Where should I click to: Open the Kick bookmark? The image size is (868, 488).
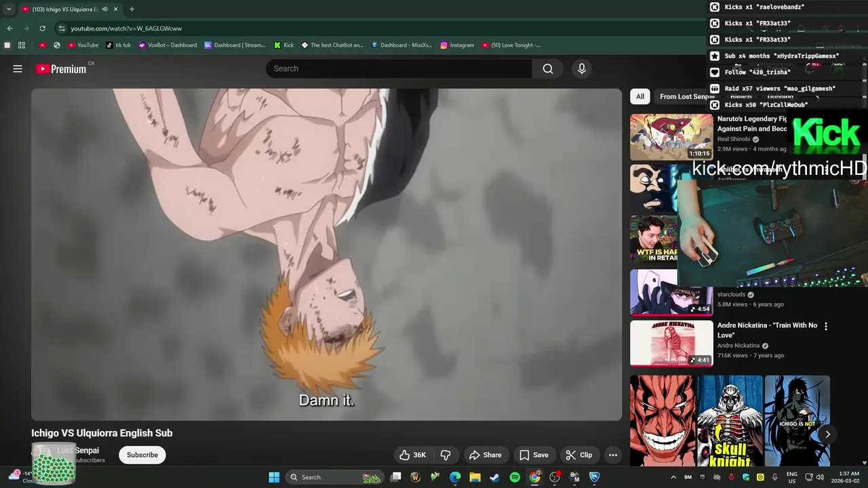point(284,45)
